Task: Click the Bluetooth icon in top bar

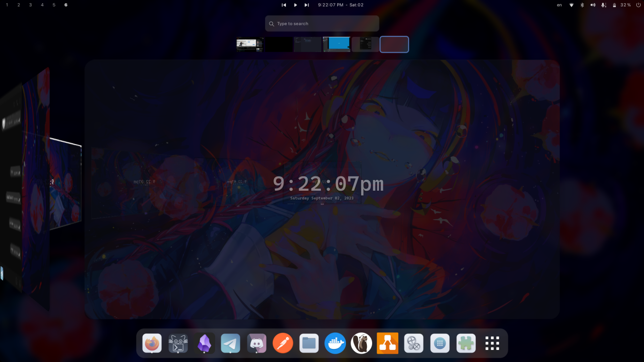Action: (x=582, y=5)
